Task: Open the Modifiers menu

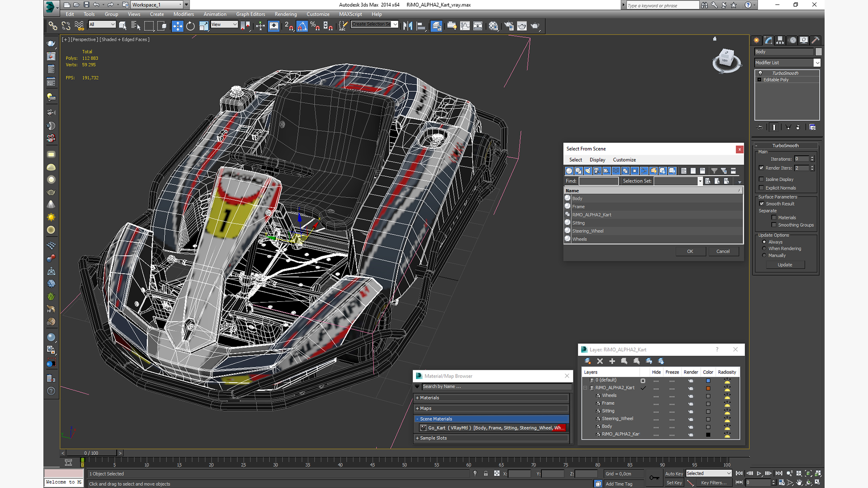Action: point(184,14)
